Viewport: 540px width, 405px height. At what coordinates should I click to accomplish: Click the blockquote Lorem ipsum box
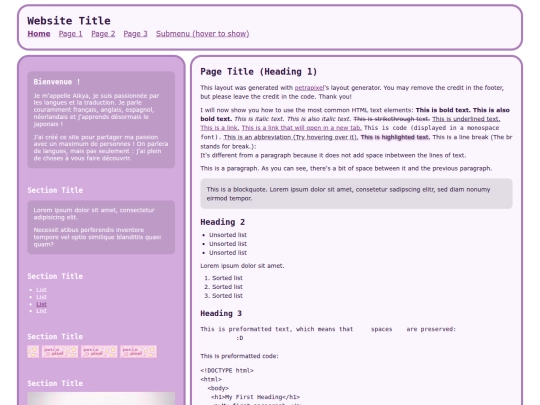pyautogui.click(x=356, y=194)
